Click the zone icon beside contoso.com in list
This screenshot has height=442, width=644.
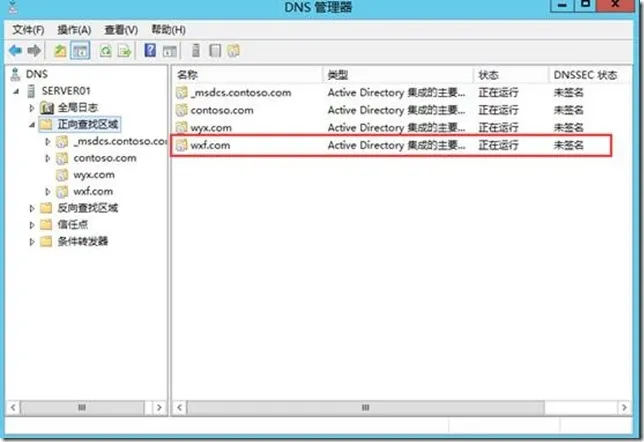[182, 110]
